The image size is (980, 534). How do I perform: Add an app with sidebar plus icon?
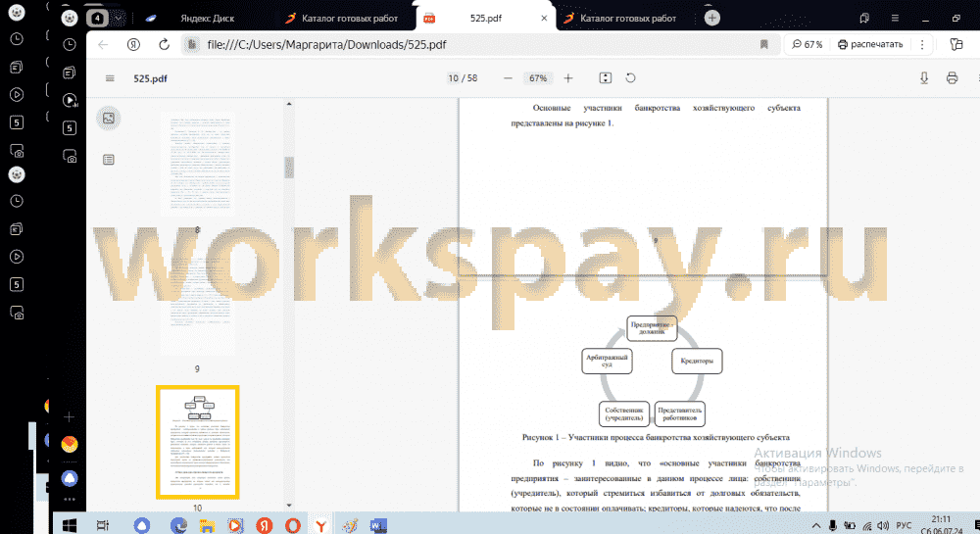[70, 416]
